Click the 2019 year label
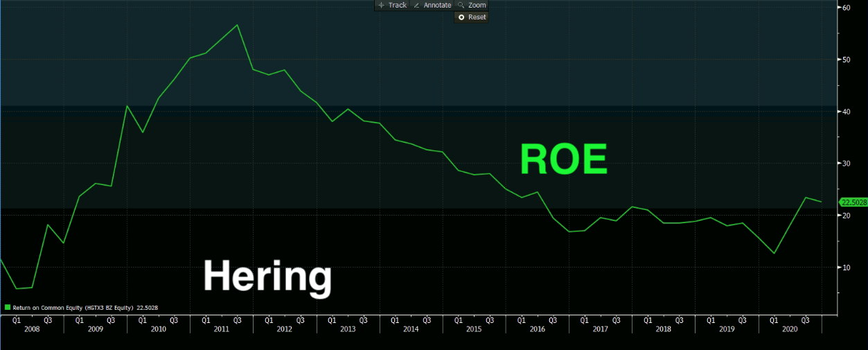This screenshot has width=868, height=350. coord(726,329)
